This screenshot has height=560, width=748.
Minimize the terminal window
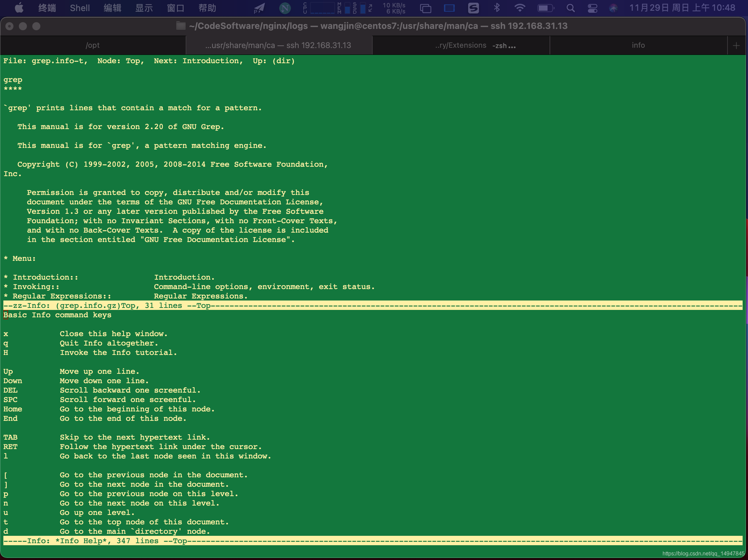click(x=23, y=26)
